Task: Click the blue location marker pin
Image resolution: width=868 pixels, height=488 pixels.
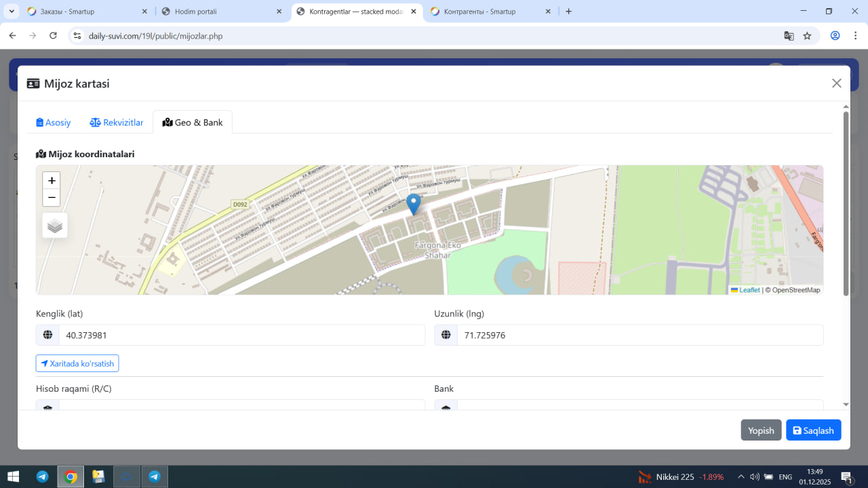Action: pos(413,203)
